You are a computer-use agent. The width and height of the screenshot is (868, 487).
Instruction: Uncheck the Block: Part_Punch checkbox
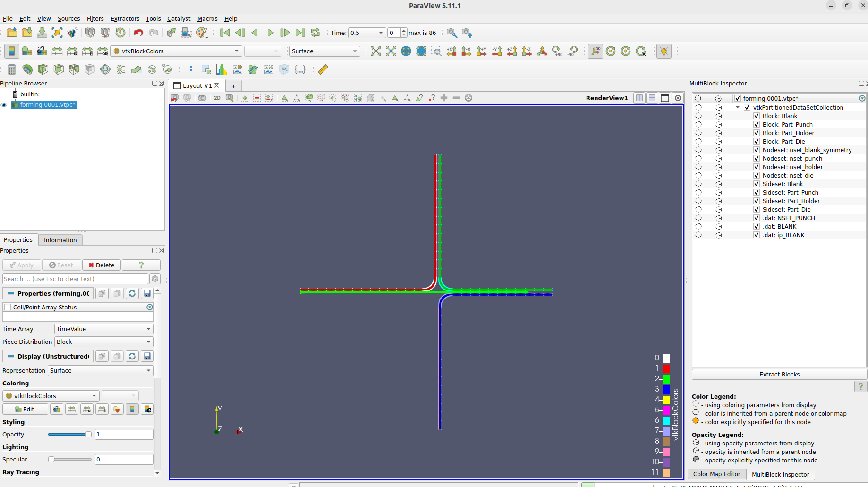click(757, 125)
